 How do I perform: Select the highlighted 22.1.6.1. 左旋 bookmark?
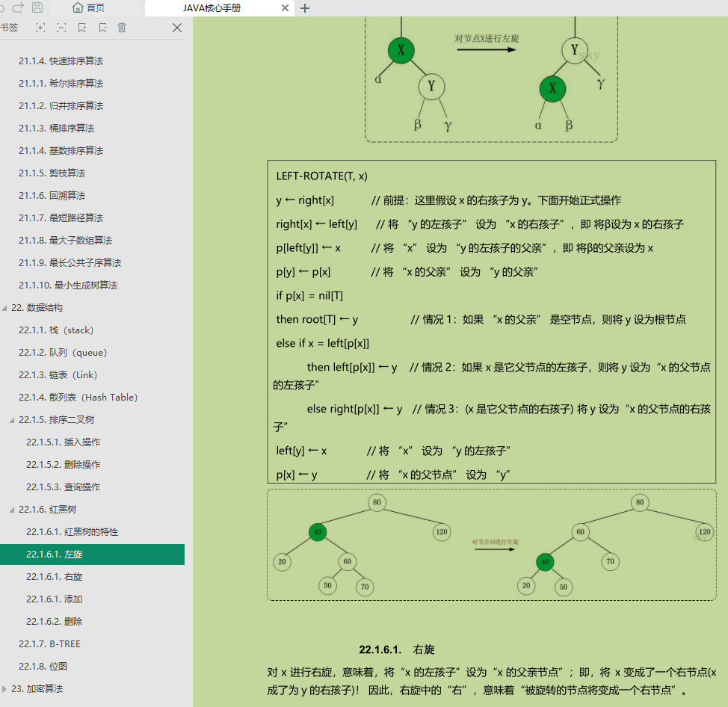92,555
